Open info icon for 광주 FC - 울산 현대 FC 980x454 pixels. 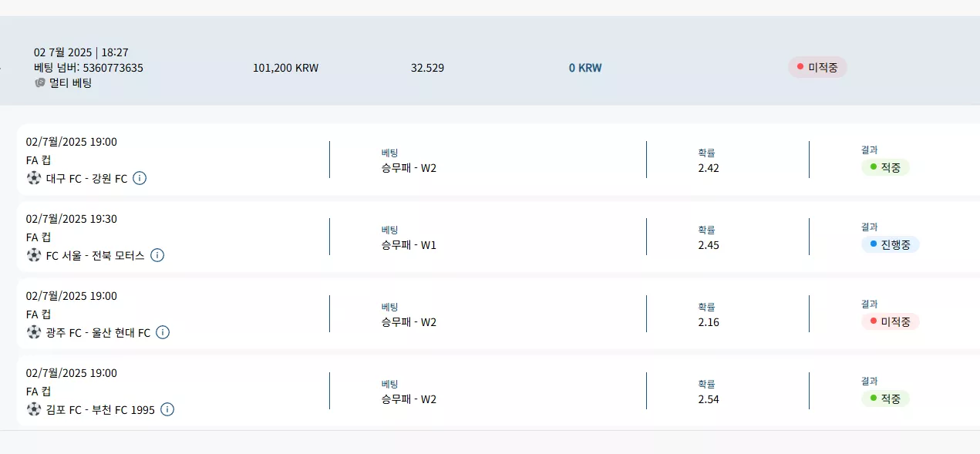(163, 332)
